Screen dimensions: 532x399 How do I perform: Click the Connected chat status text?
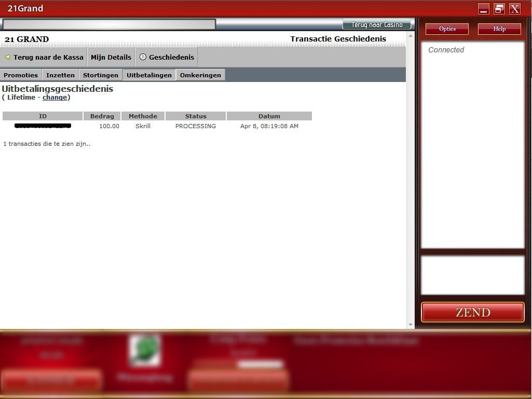point(446,50)
